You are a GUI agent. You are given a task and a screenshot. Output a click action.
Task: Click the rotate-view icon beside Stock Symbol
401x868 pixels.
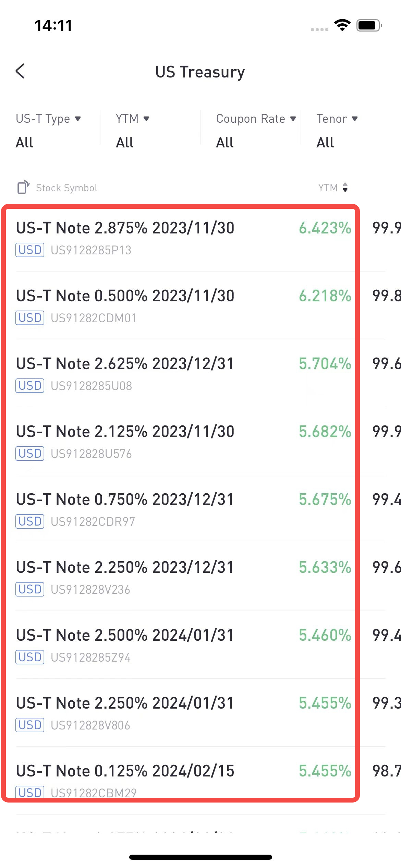coord(23,188)
